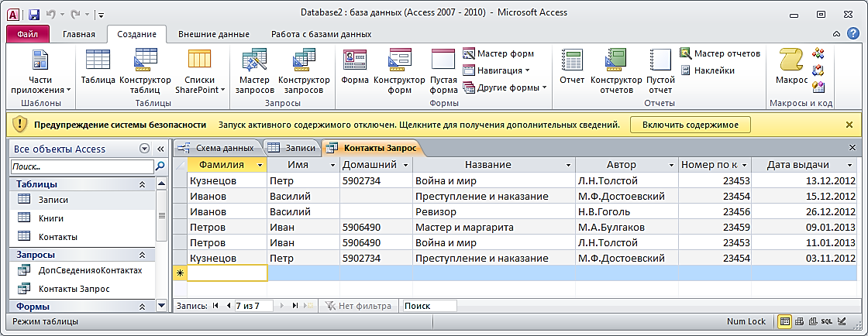Click the Undo arrow in quick access toolbar
868x336 pixels.
[x=51, y=13]
